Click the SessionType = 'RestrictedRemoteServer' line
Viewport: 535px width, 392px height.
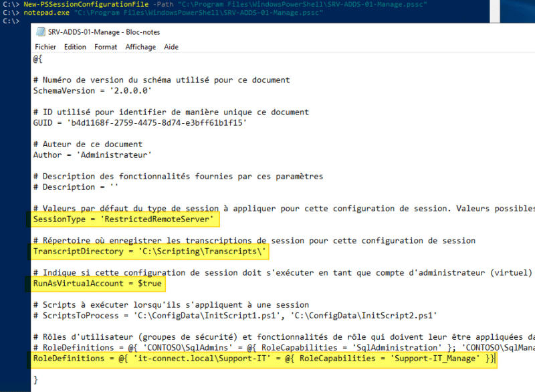click(123, 219)
